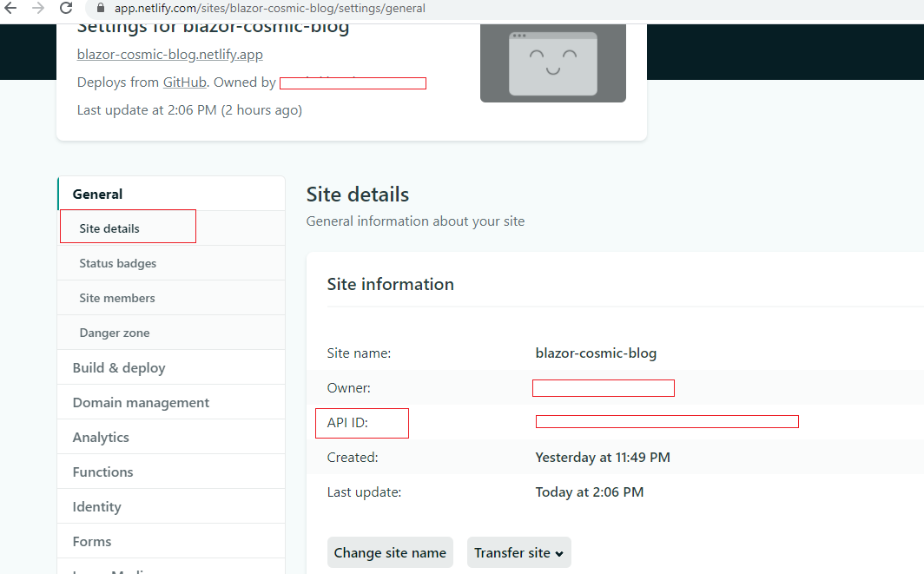Go to Build & deploy settings
This screenshot has height=574, width=924.
click(171, 367)
